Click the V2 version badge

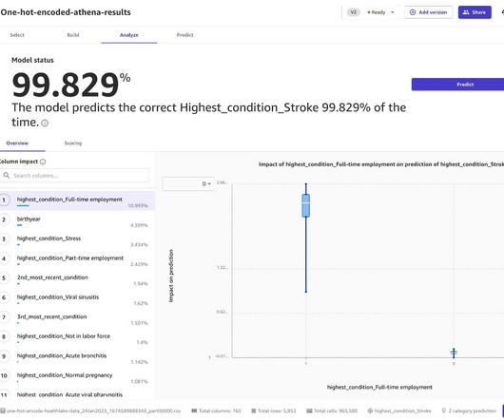(x=353, y=12)
